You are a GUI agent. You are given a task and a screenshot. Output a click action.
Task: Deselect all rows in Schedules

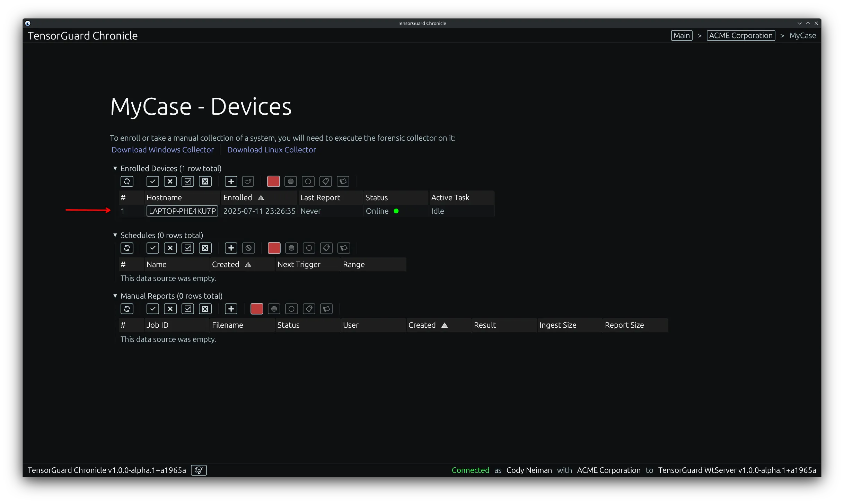pos(170,248)
